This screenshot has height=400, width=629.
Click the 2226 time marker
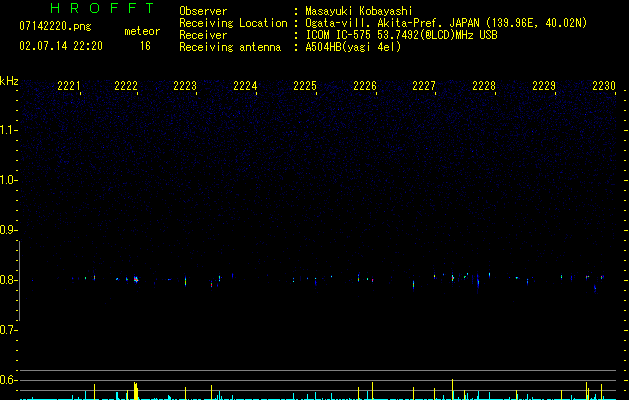(365, 86)
